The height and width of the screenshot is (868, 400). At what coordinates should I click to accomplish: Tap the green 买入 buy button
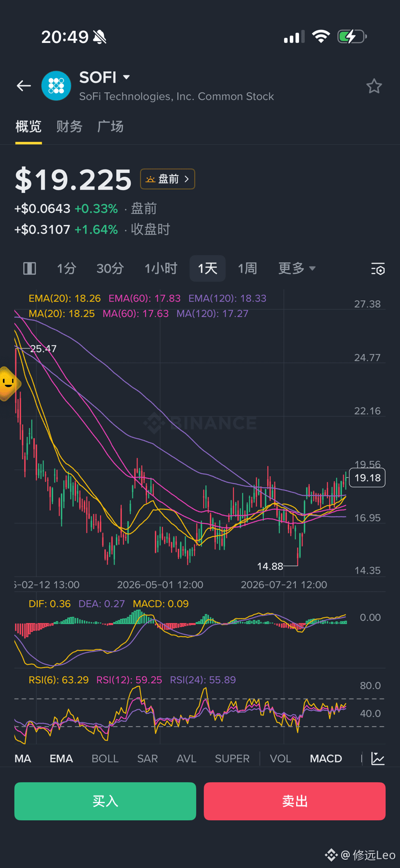tap(105, 801)
